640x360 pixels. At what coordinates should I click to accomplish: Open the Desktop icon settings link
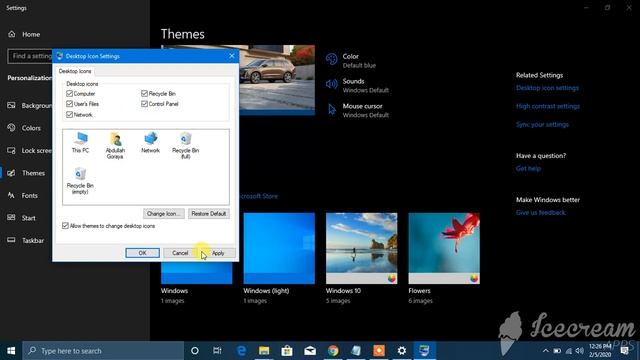tap(547, 88)
